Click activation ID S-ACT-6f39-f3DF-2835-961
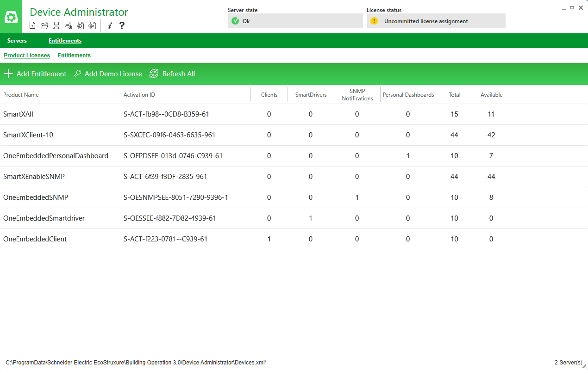 [x=165, y=177]
